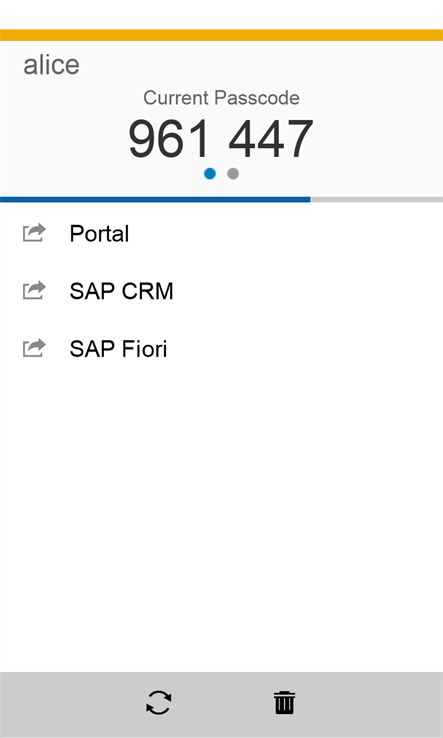Image resolution: width=443 pixels, height=738 pixels.
Task: Tap the refresh passcode icon
Action: point(158,703)
